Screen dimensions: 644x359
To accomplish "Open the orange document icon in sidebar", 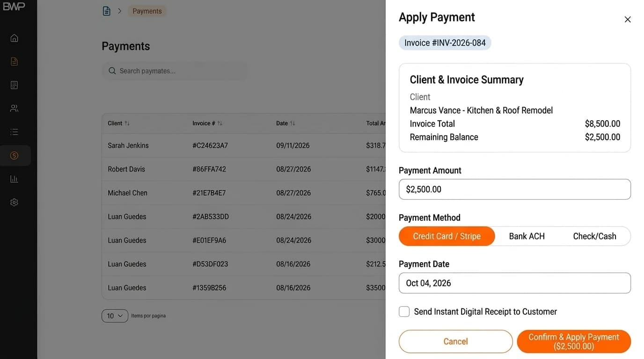I will [x=14, y=61].
